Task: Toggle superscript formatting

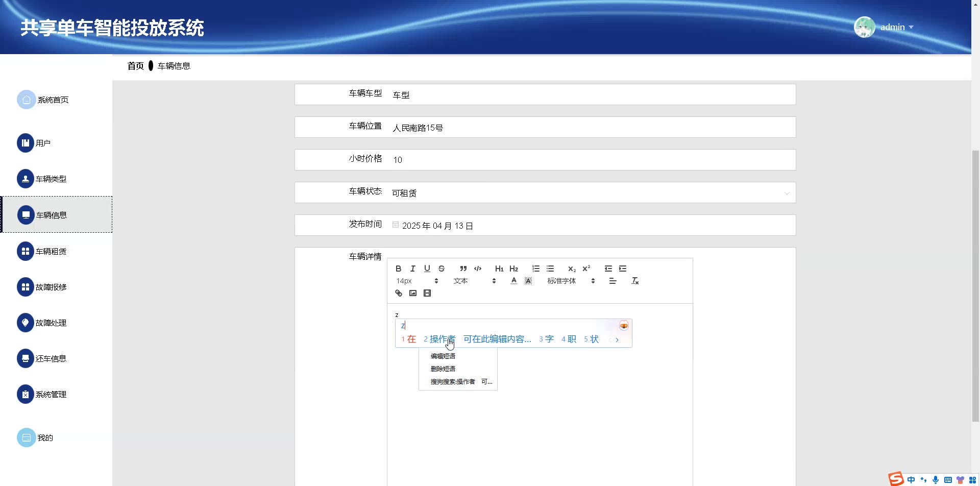Action: [586, 269]
